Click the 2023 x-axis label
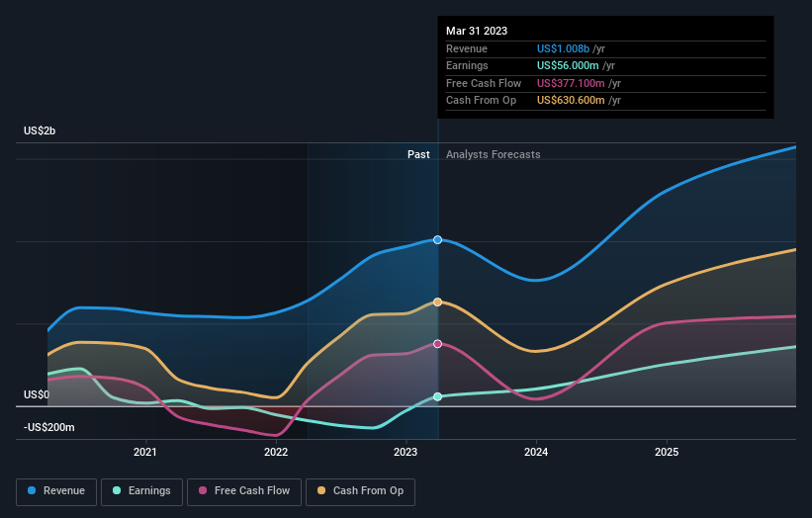 406,452
